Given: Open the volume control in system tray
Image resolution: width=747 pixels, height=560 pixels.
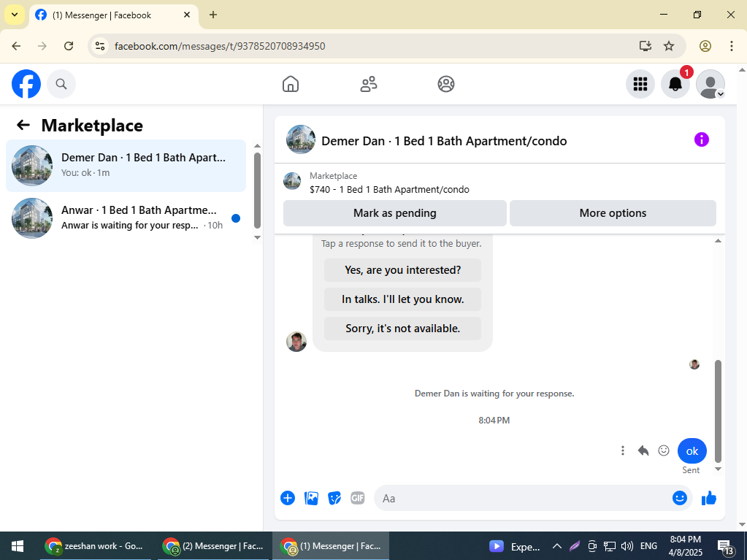Looking at the screenshot, I should coord(627,546).
